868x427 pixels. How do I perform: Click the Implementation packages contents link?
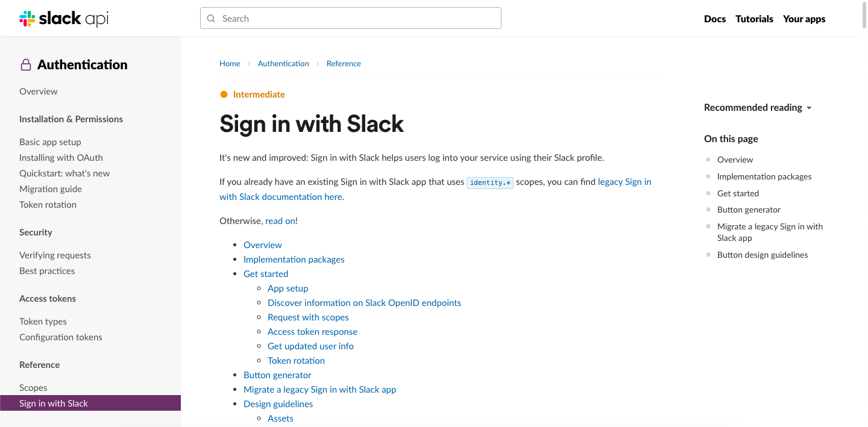(x=294, y=260)
